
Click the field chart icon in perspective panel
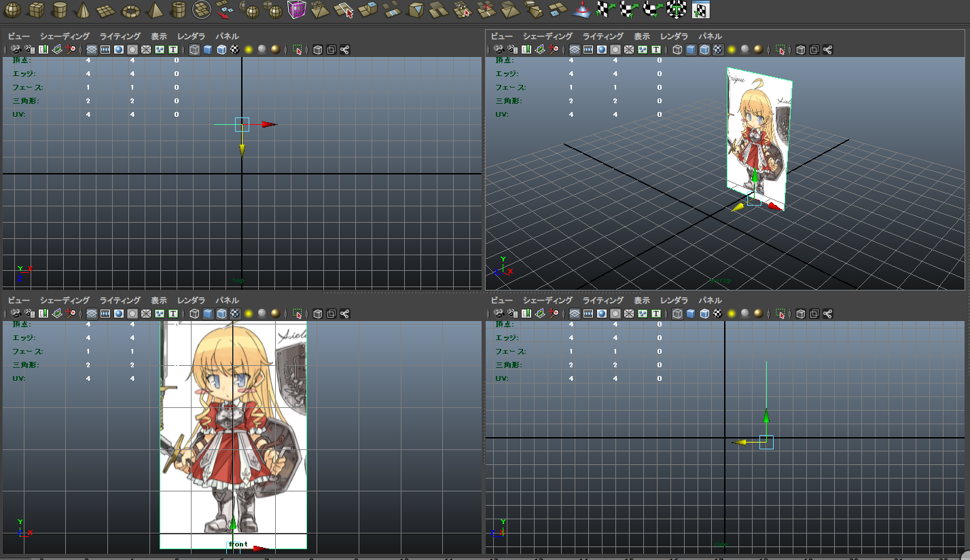(629, 50)
